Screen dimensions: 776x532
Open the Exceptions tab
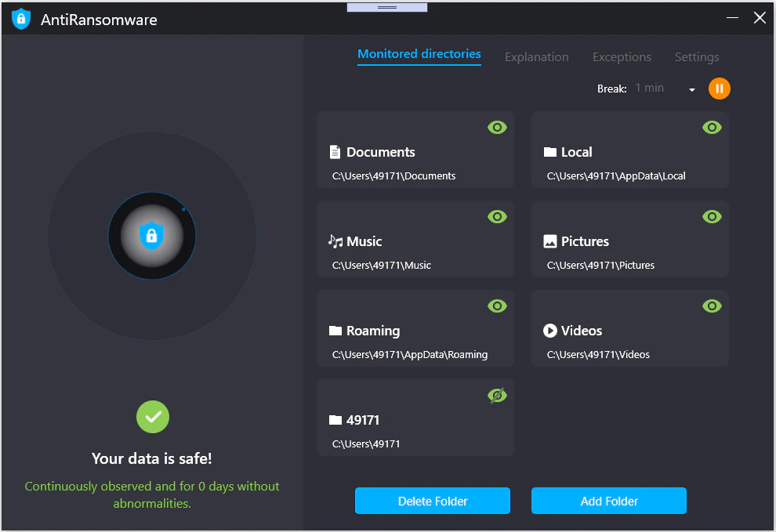pos(622,57)
